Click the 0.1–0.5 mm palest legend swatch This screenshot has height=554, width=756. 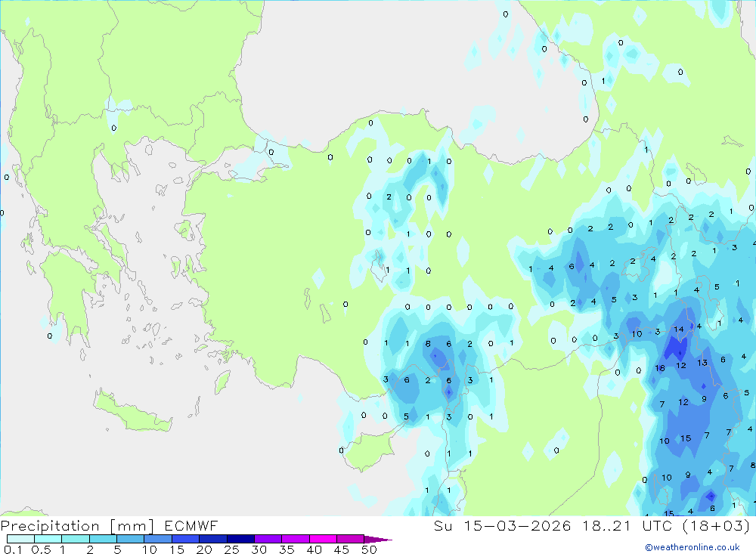tap(20, 539)
